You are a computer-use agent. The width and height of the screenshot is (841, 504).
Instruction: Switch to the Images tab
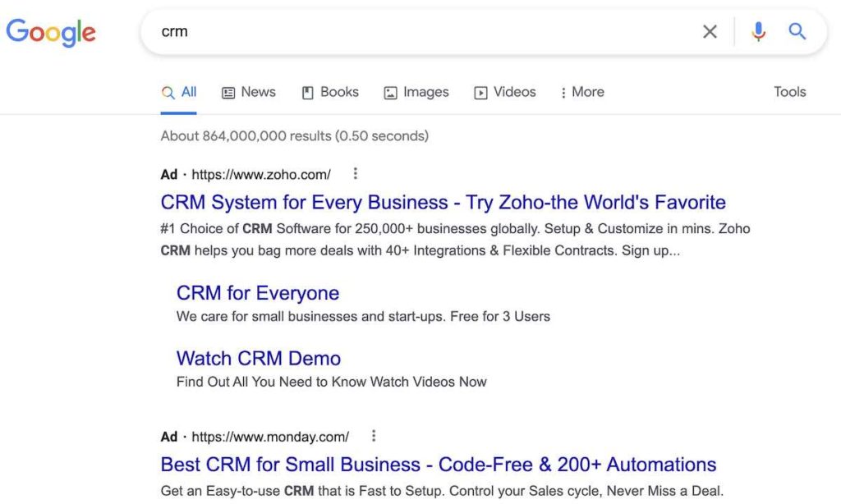click(416, 92)
